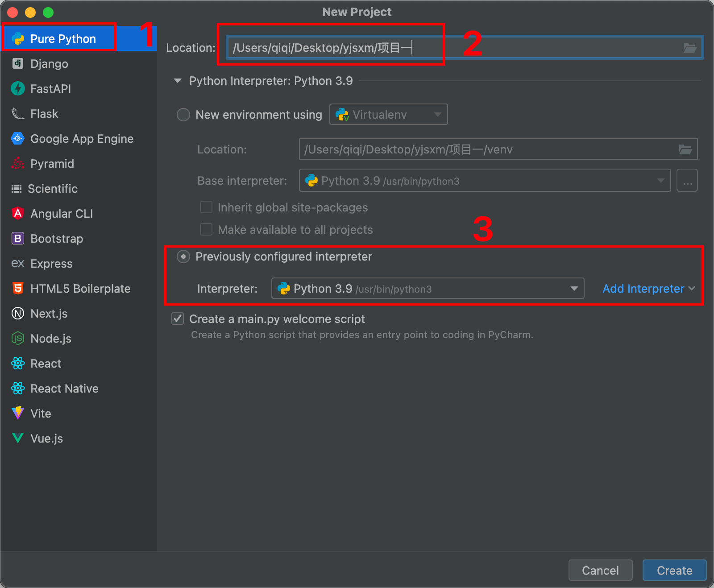Click the Bootstrap B icon
Viewport: 714px width, 588px height.
point(18,238)
